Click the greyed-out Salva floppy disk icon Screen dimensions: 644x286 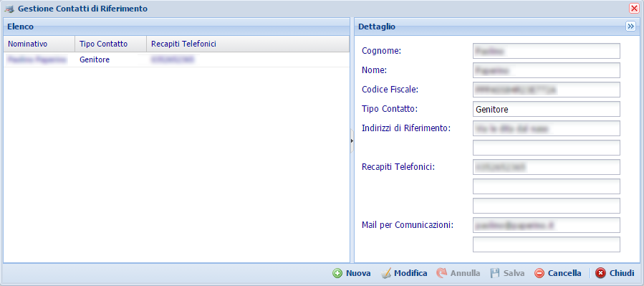click(x=495, y=273)
